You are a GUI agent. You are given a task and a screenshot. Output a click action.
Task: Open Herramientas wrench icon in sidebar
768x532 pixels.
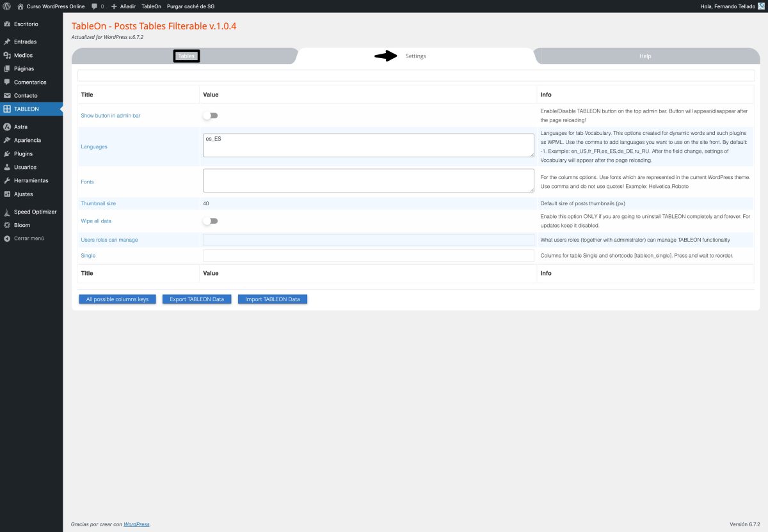tap(7, 180)
